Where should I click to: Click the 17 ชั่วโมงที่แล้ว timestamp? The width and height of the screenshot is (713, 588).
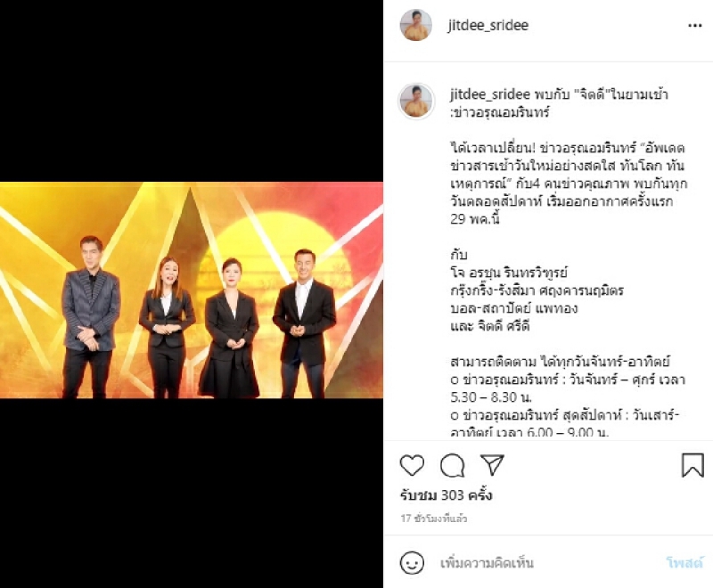tap(434, 519)
